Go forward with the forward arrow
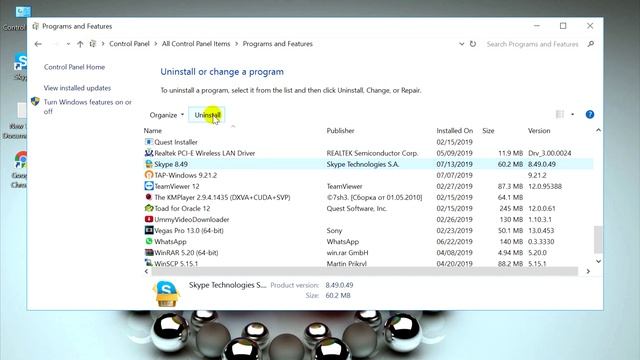Viewport: 640px width, 360px height. tap(56, 44)
